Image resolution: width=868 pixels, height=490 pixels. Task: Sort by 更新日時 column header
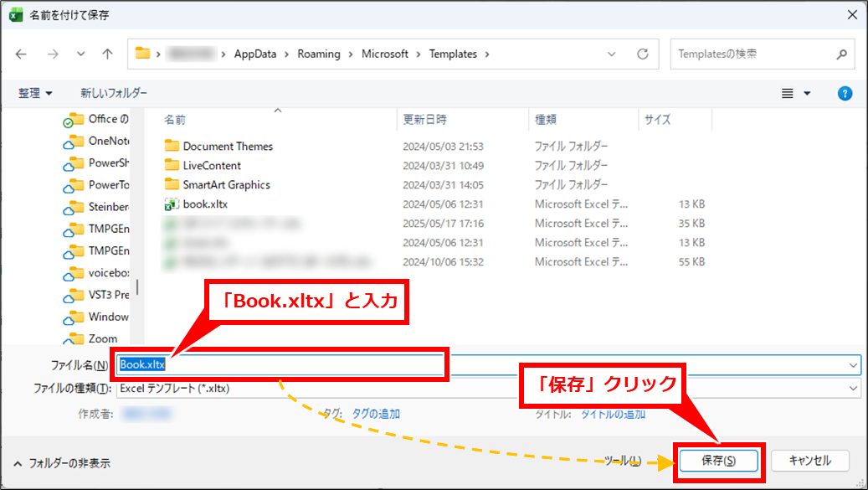[x=424, y=120]
